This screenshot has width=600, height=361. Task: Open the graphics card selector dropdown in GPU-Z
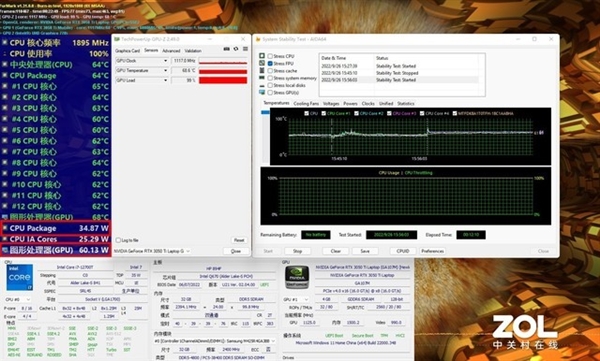click(152, 251)
